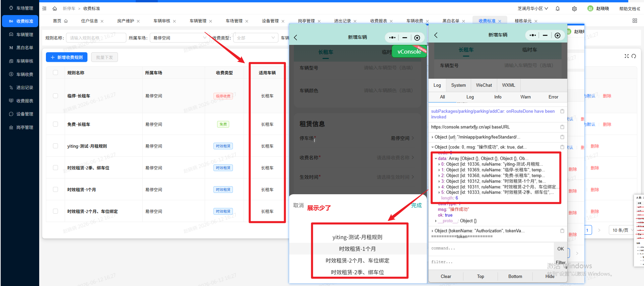Refresh the table with reload icon
Viewport: 644px width, 286px height.
tap(634, 56)
